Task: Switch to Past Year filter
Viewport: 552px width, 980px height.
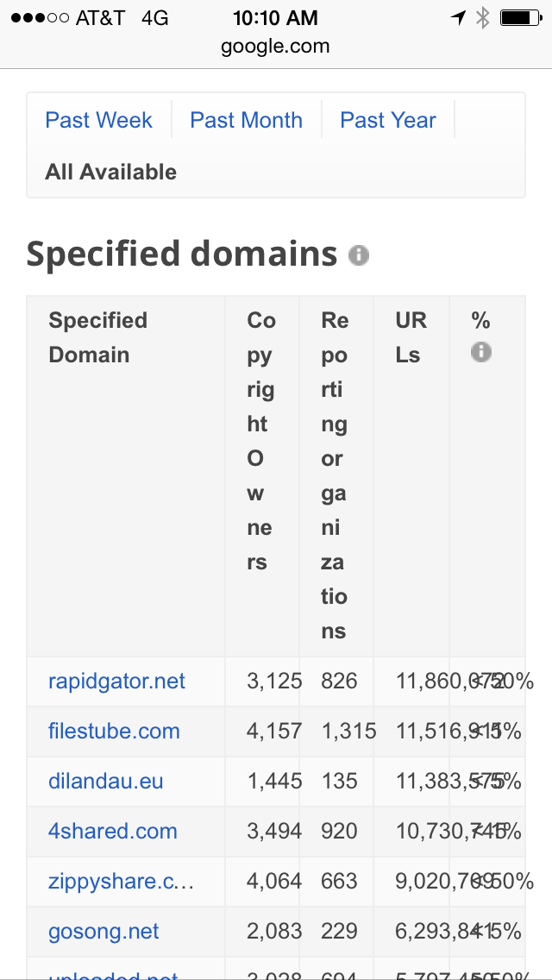Action: [388, 120]
